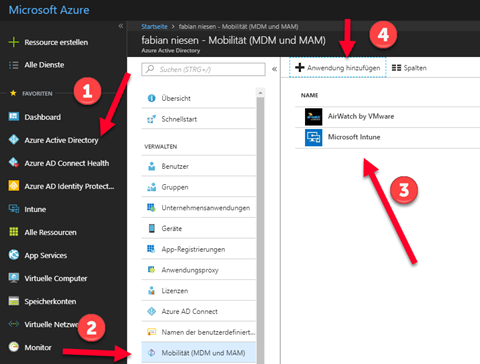This screenshot has width=480, height=364.
Task: Select Schnellstart in the menu
Action: tap(198, 119)
